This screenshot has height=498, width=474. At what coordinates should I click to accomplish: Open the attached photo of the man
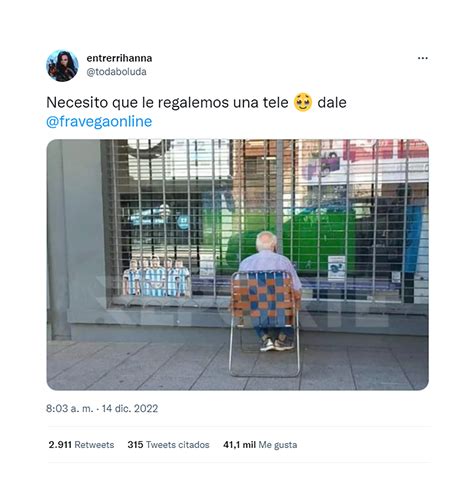point(237,265)
